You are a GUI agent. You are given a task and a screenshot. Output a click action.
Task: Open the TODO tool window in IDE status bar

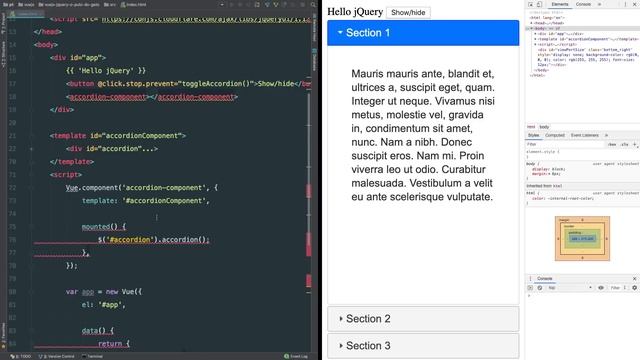tap(21, 356)
